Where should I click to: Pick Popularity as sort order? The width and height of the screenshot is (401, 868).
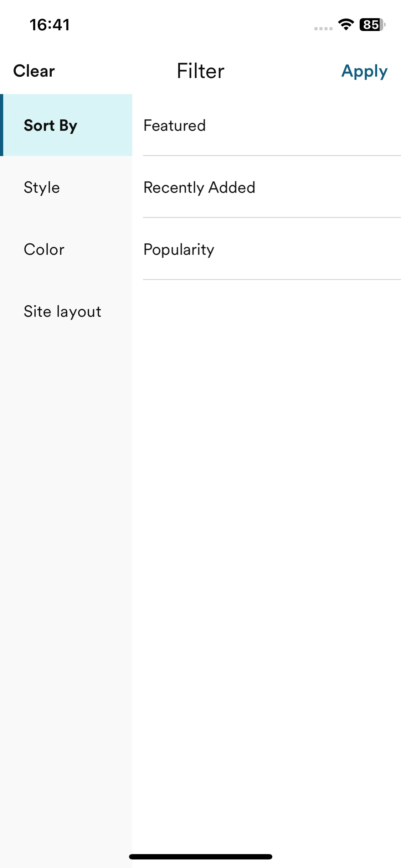pos(272,249)
